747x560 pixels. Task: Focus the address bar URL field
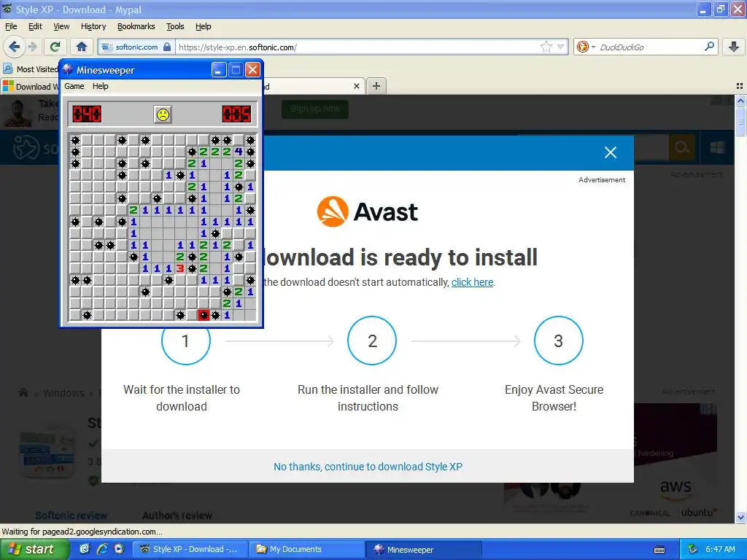coord(357,47)
